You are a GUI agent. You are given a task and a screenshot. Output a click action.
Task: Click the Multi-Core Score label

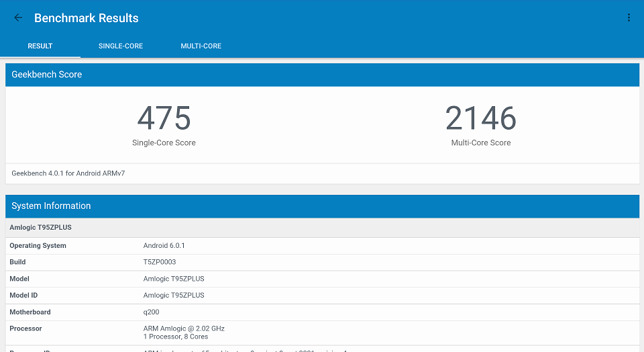tap(481, 142)
